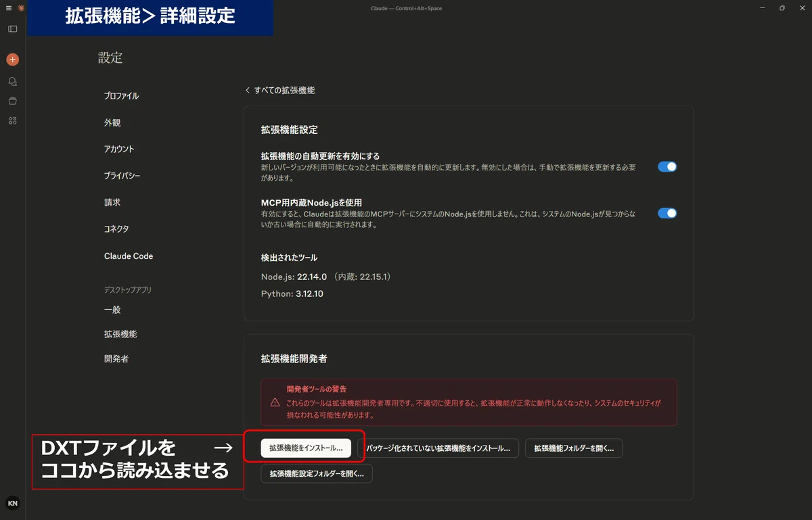Open the projects icon in sidebar
Image resolution: width=812 pixels, height=520 pixels.
point(12,101)
